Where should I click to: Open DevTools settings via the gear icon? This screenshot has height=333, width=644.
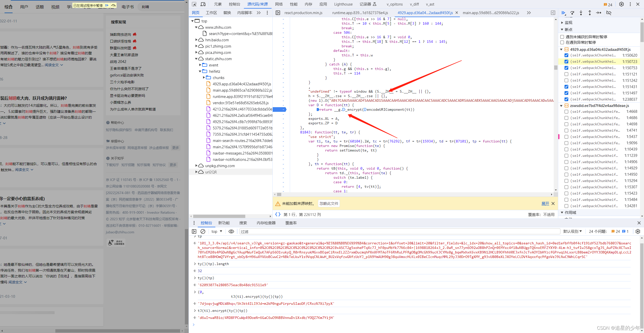(x=621, y=4)
